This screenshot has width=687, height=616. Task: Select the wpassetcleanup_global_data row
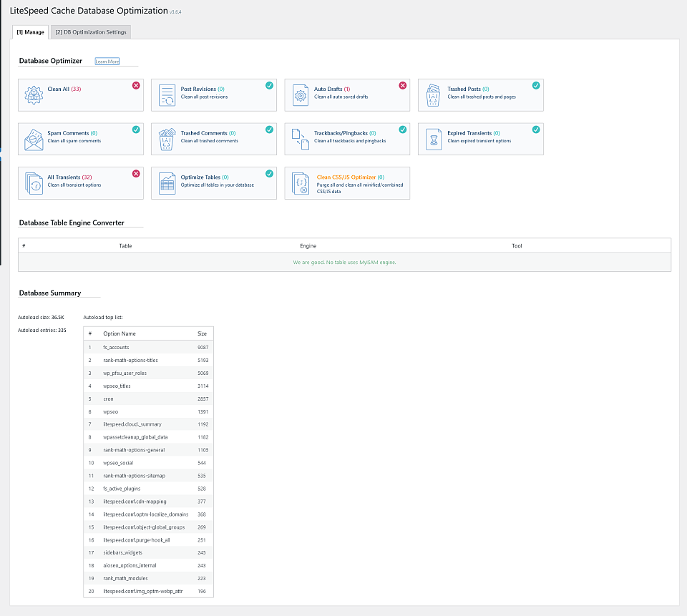149,437
